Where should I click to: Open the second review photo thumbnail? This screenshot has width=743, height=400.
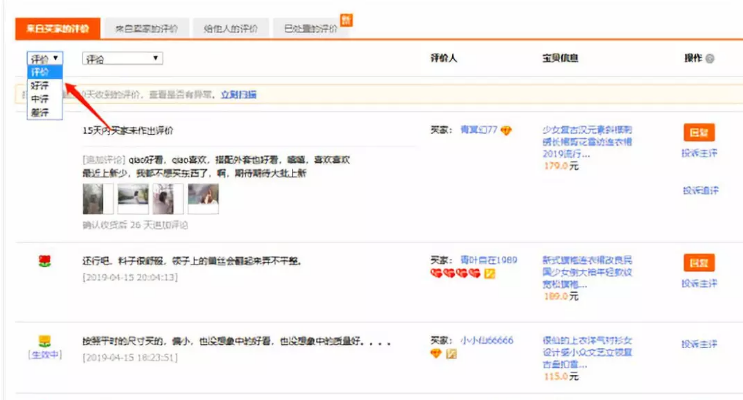tap(133, 199)
